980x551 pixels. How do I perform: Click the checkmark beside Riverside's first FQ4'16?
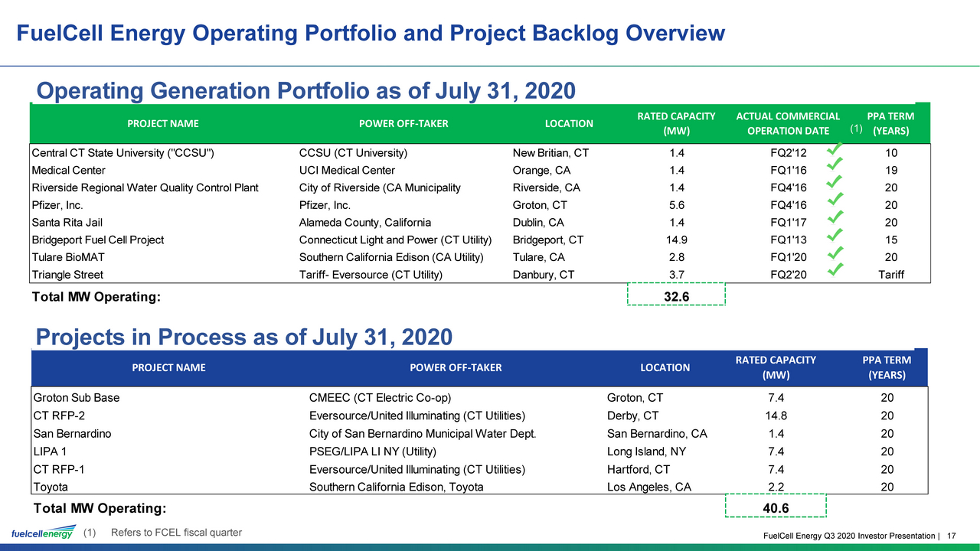coord(836,182)
